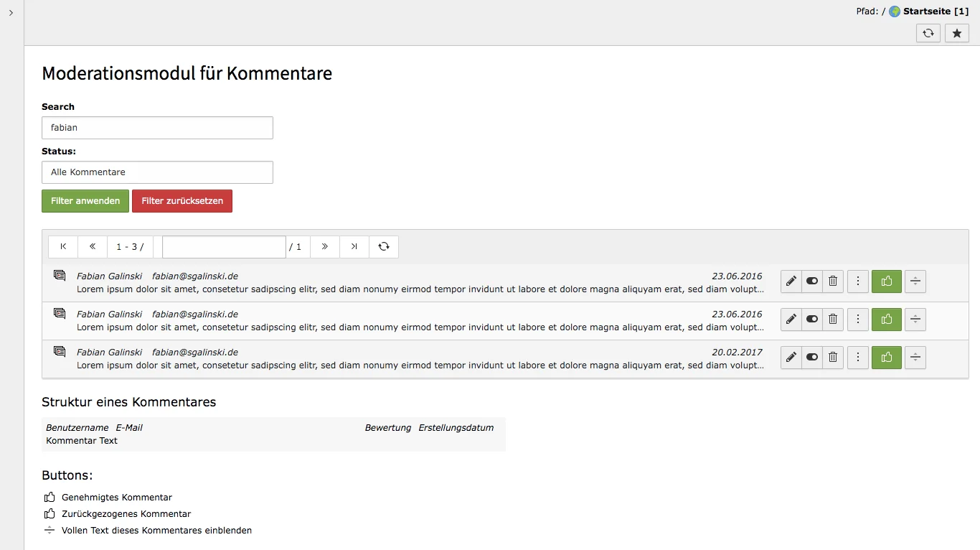Click the record icon beside the first comment

pos(60,275)
